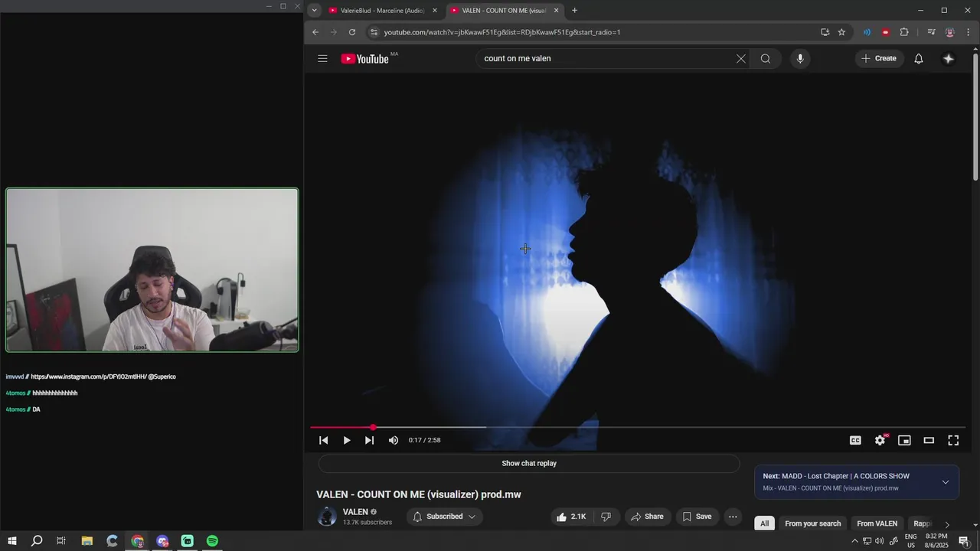
Task: Open the Windows Start menu
Action: (x=12, y=541)
